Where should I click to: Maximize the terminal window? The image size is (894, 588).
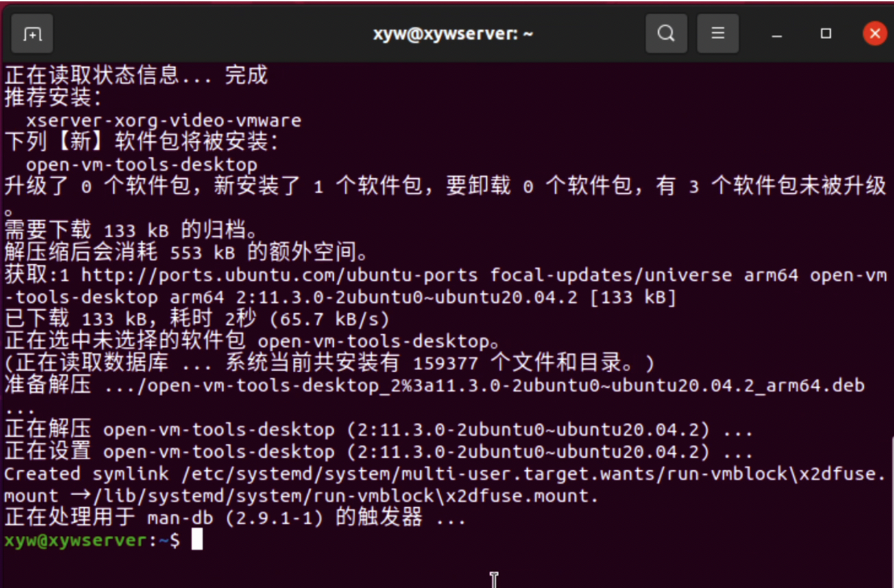point(826,34)
